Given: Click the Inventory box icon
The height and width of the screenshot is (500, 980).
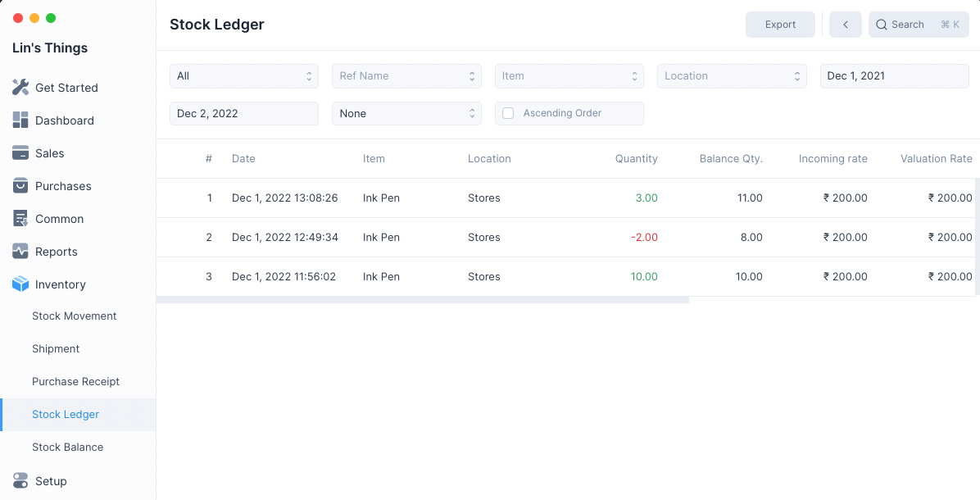Looking at the screenshot, I should (x=20, y=284).
